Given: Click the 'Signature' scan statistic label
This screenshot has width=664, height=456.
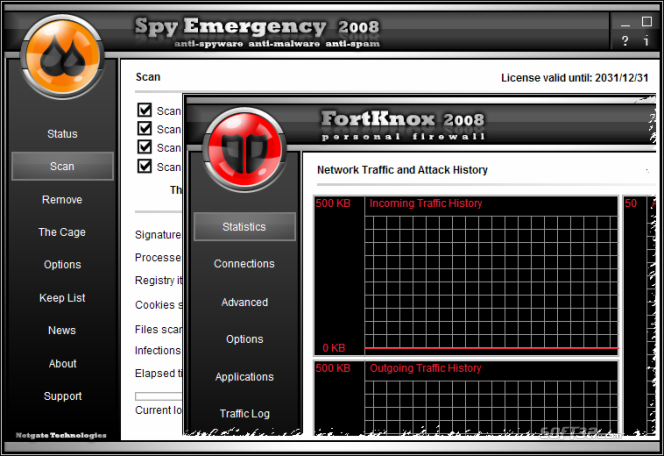Looking at the screenshot, I should [158, 235].
